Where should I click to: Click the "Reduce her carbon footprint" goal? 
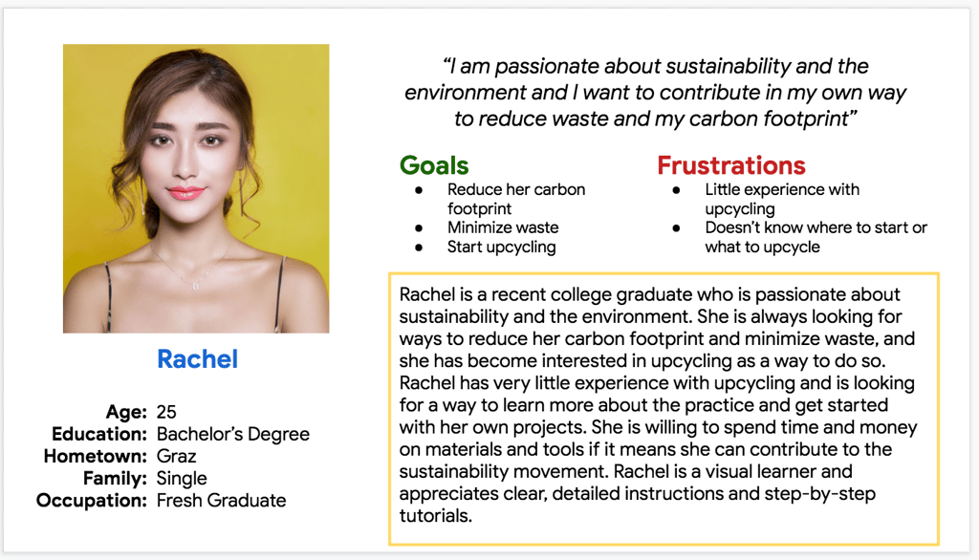coord(515,199)
